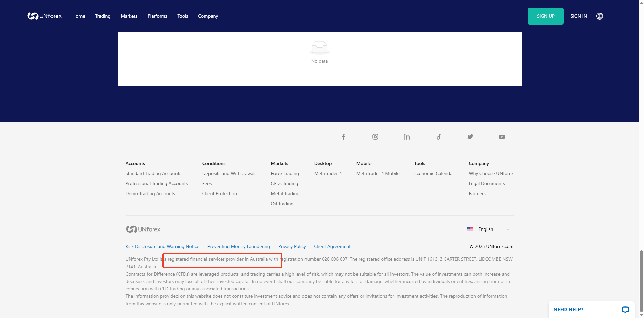
Task: Open the TikTok social icon
Action: [x=438, y=137]
